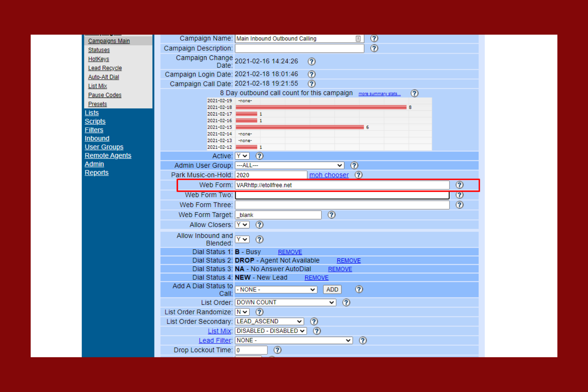Viewport: 588px width, 392px height.
Task: Remove Dial Status 4 NEW
Action: point(317,278)
